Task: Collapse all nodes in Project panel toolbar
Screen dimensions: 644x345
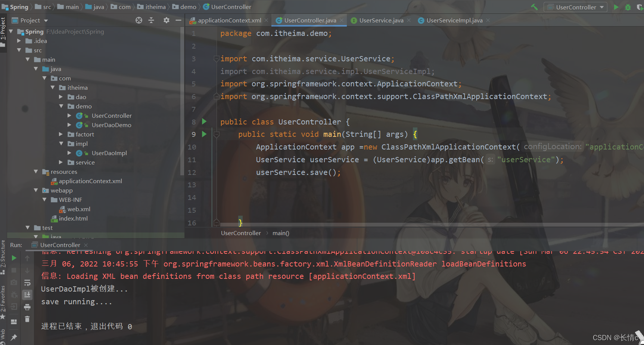Action: coord(151,20)
